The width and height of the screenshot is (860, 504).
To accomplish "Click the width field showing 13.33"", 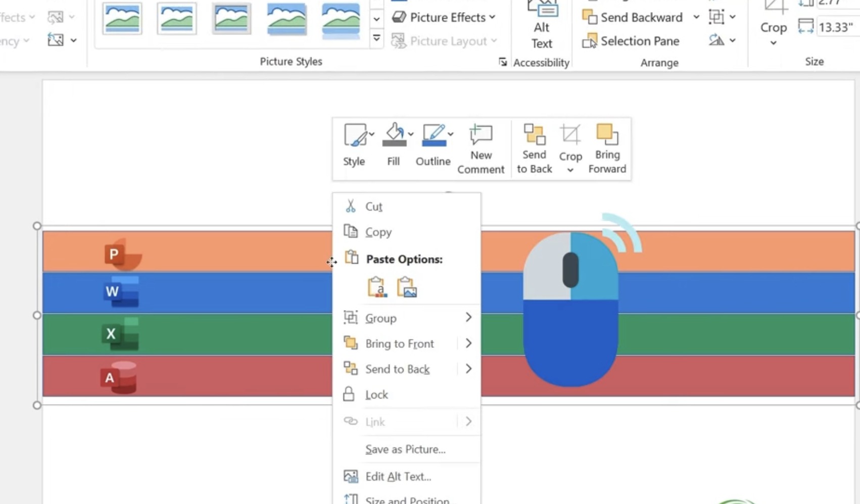I will (x=838, y=27).
